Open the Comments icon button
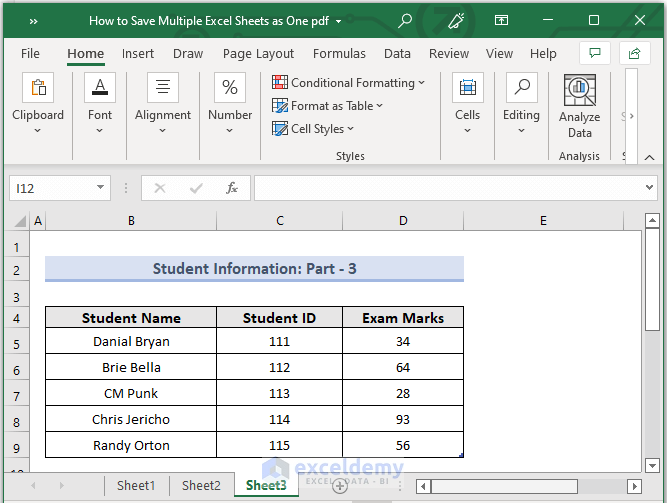Image resolution: width=667 pixels, height=503 pixels. pyautogui.click(x=595, y=53)
